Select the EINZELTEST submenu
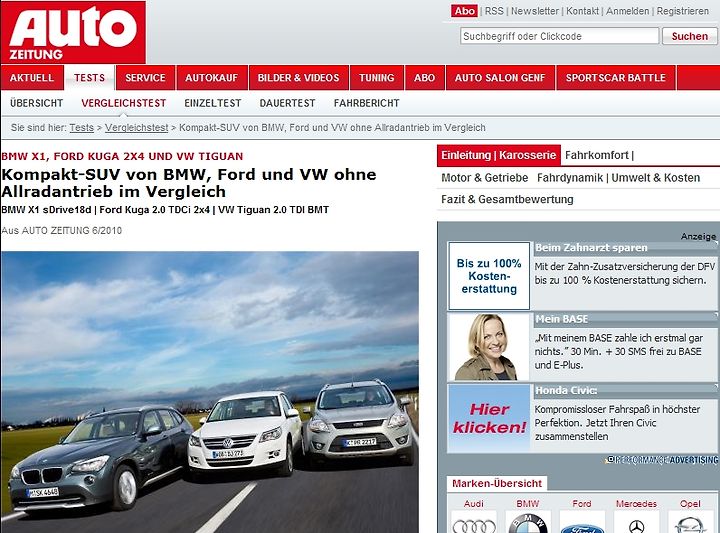The image size is (720, 533). coord(213,103)
